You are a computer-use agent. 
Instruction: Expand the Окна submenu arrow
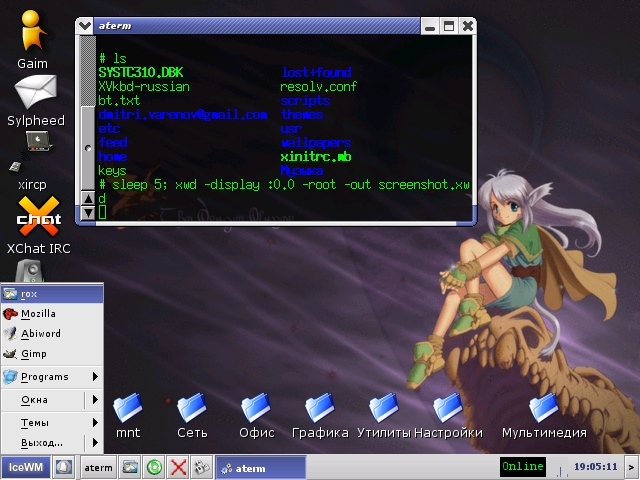[95, 399]
